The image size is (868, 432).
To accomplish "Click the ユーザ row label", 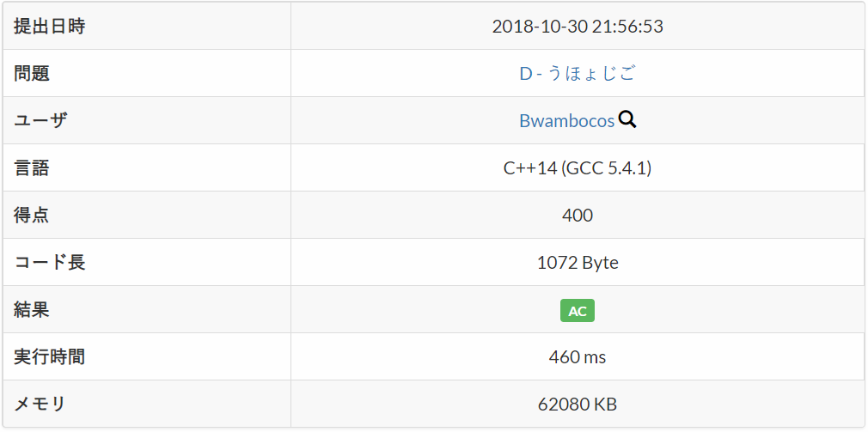I will point(40,121).
